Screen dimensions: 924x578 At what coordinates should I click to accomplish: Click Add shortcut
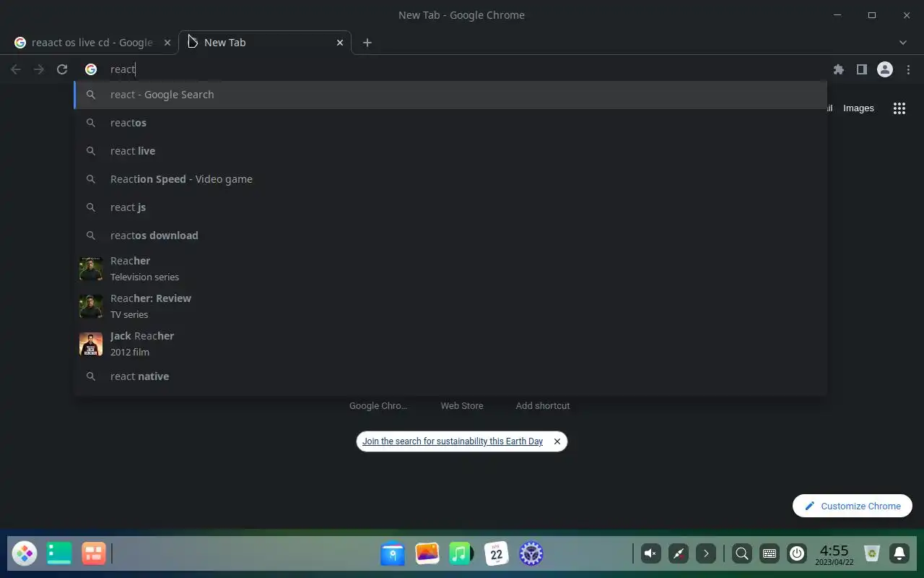tap(543, 406)
